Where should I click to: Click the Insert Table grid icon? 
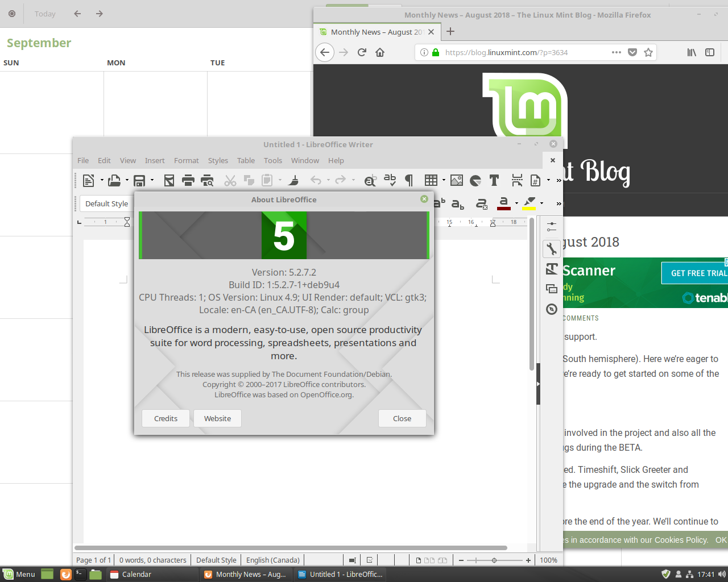coord(431,181)
